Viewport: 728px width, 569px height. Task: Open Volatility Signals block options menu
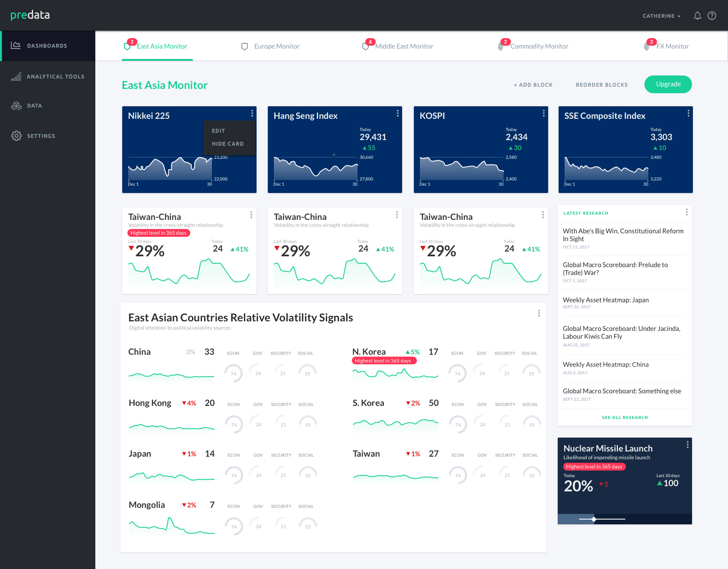[539, 313]
